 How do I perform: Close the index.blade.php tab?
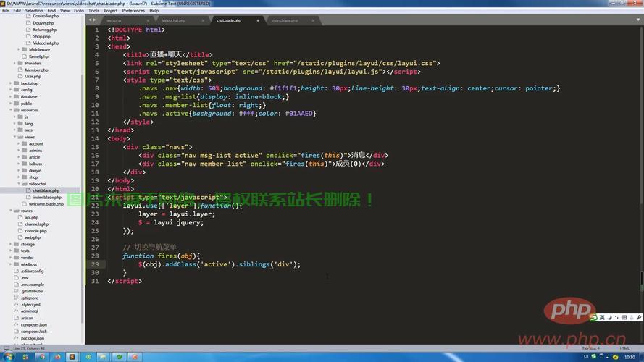pyautogui.click(x=313, y=20)
